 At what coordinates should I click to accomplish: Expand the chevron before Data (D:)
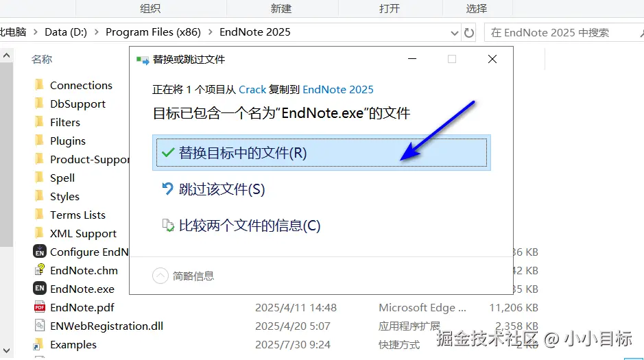(x=36, y=32)
